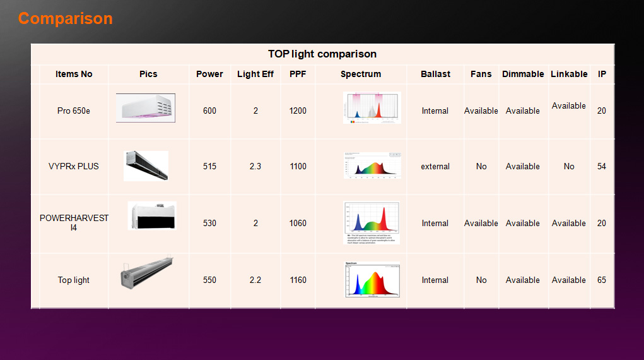Open the POWERHARVEST I4 spectrum chart
The width and height of the screenshot is (644, 360).
pos(372,223)
